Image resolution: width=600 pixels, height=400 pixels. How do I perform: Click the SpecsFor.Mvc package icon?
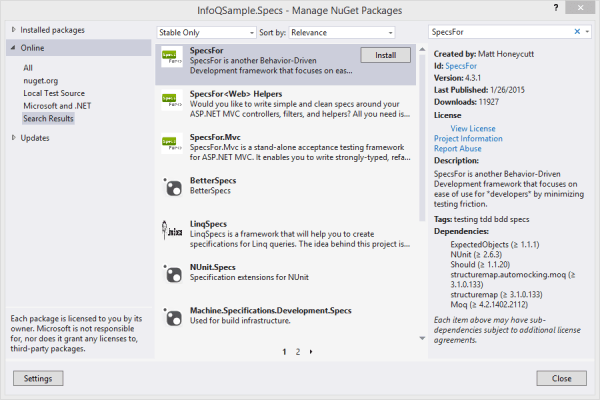click(172, 144)
